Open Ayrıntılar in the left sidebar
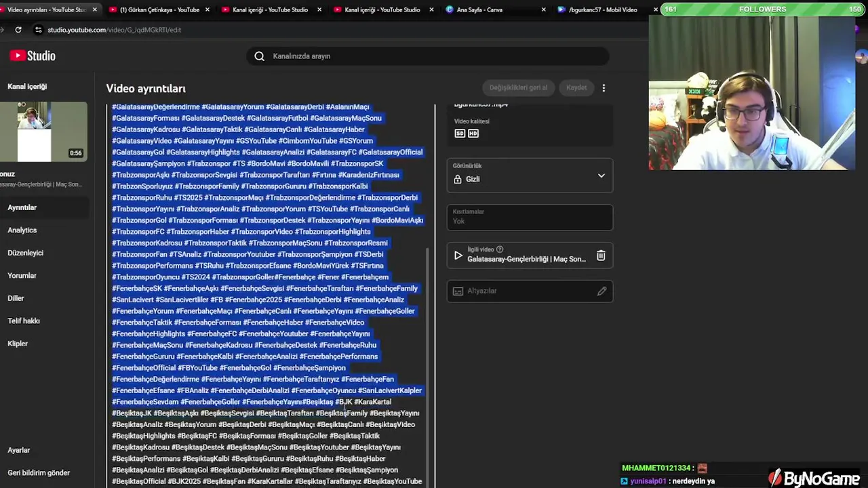This screenshot has width=868, height=488. (44, 207)
